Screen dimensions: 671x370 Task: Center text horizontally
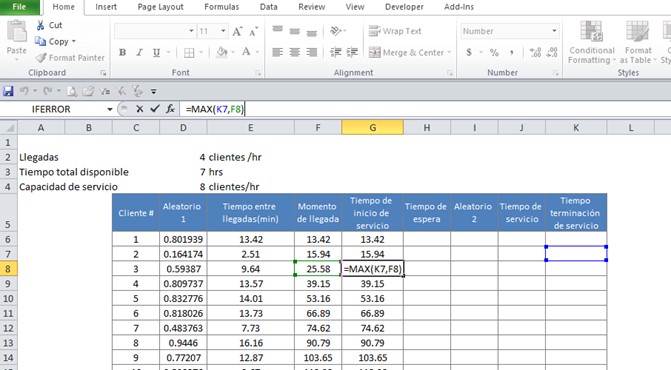pos(294,52)
